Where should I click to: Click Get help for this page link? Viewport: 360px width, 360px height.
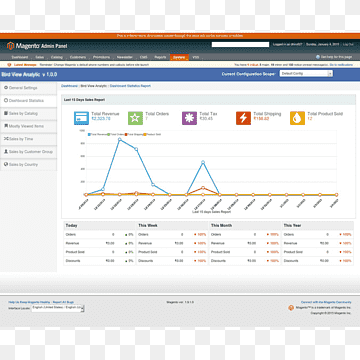pos(336,57)
